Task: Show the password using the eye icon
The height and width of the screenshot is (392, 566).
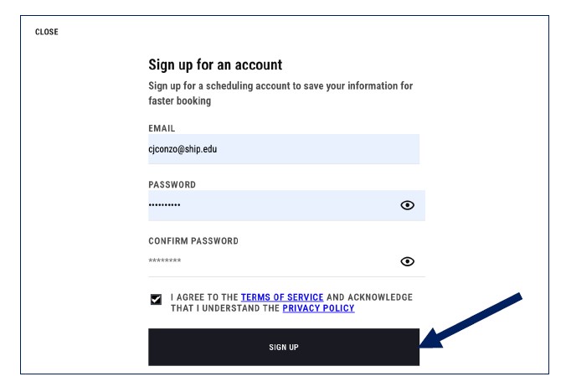Action: pyautogui.click(x=407, y=205)
